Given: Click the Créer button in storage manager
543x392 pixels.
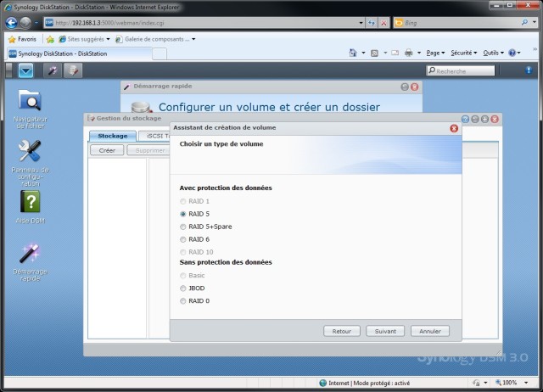Looking at the screenshot, I should click(x=107, y=151).
